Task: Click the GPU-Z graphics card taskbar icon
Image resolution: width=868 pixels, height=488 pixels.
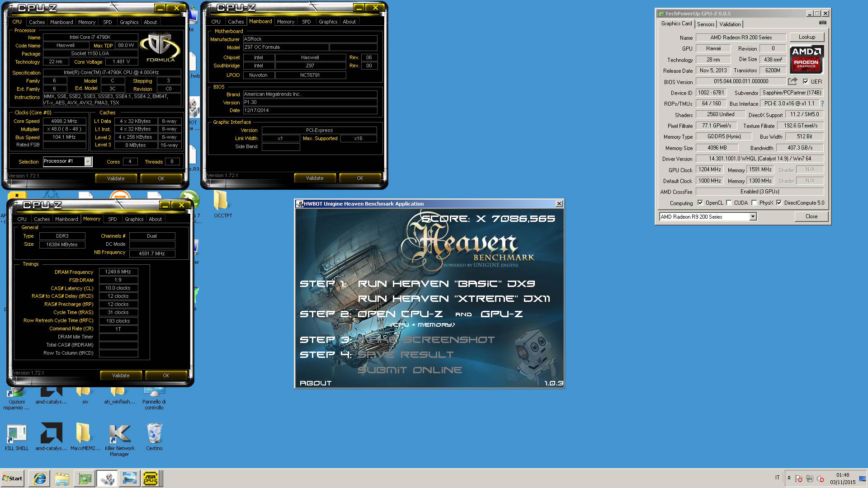Action: [x=85, y=479]
